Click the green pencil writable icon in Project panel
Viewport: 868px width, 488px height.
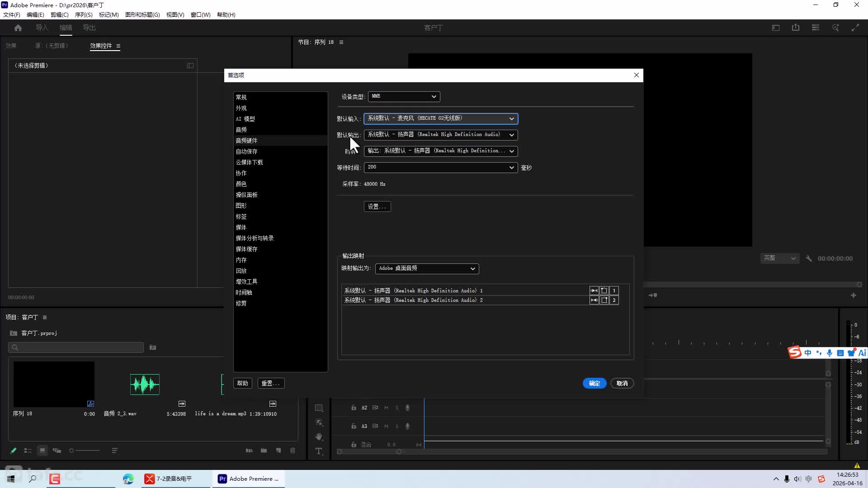(14, 450)
